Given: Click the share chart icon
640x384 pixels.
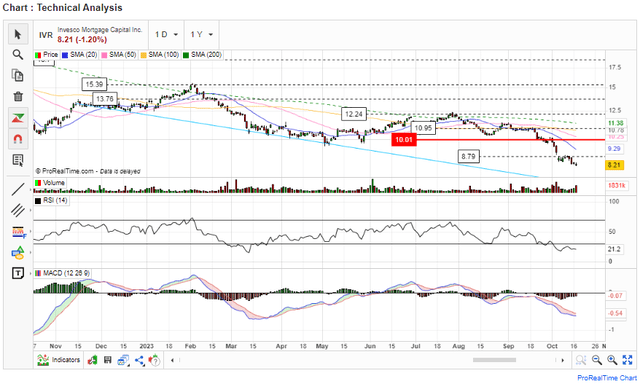Looking at the screenshot, I should click(x=140, y=360).
